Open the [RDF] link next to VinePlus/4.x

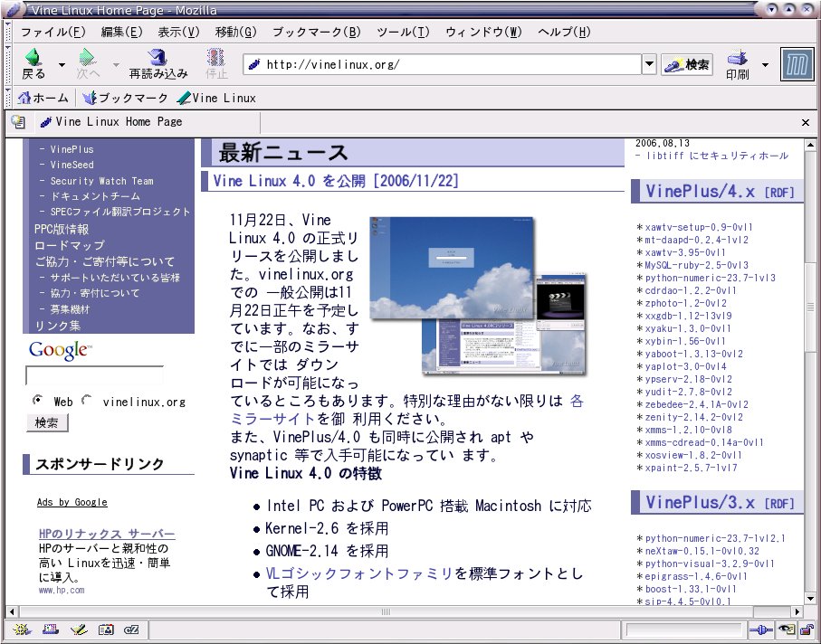point(779,193)
